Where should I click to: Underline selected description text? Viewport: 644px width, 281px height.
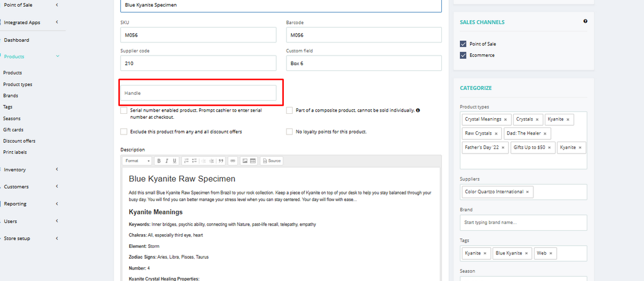point(174,161)
